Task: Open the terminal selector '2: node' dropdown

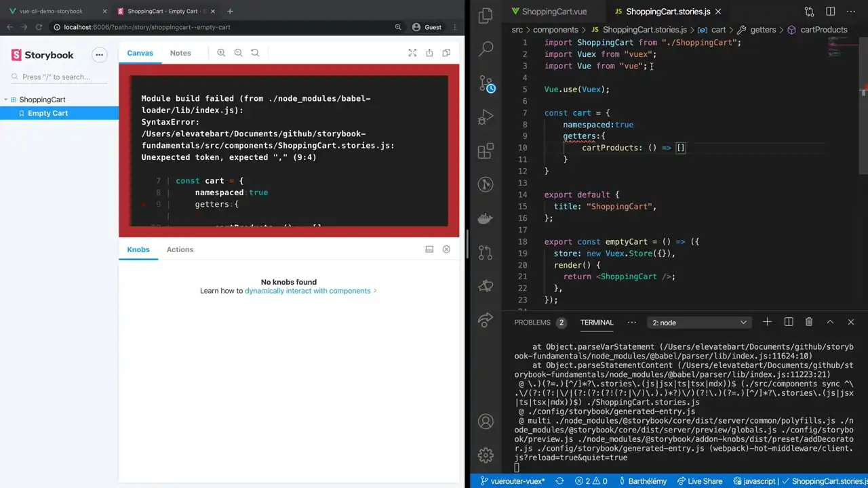Action: [x=699, y=323]
